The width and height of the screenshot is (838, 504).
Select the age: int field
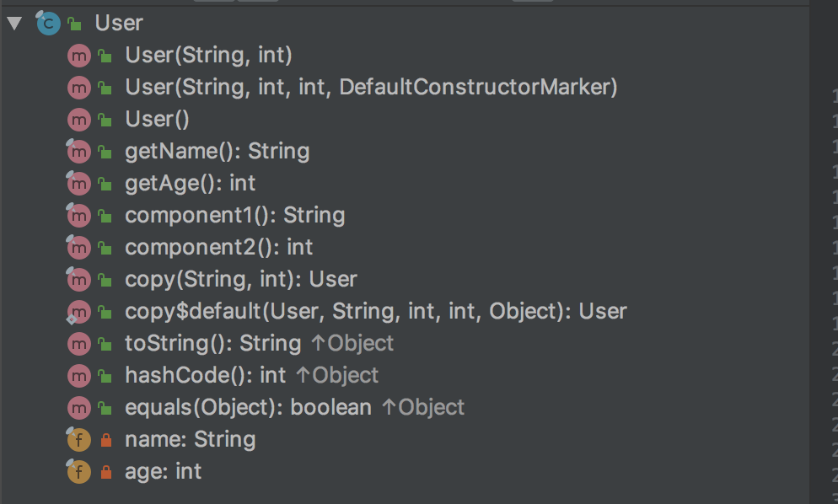coord(163,472)
